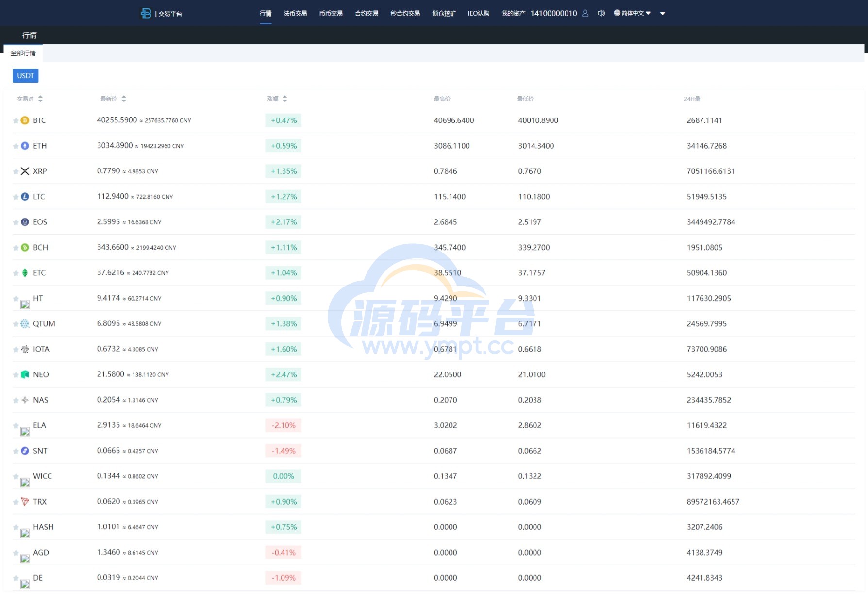The image size is (868, 608).
Task: Click the WICC 0.00% change badge
Action: pyautogui.click(x=284, y=476)
